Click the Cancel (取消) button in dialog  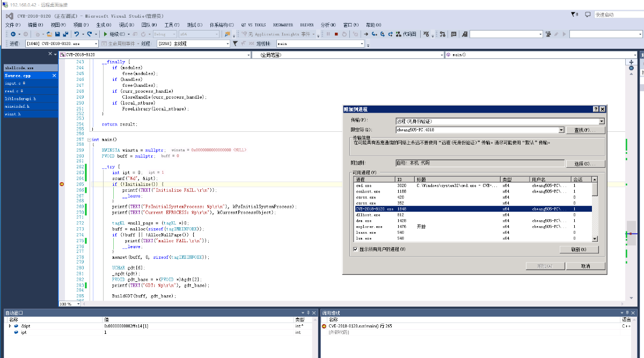click(585, 266)
